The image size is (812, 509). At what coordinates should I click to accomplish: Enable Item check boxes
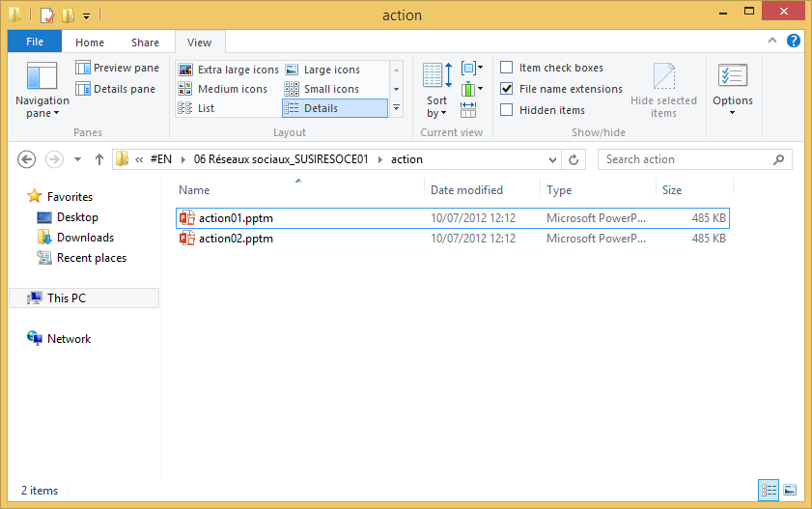point(507,68)
